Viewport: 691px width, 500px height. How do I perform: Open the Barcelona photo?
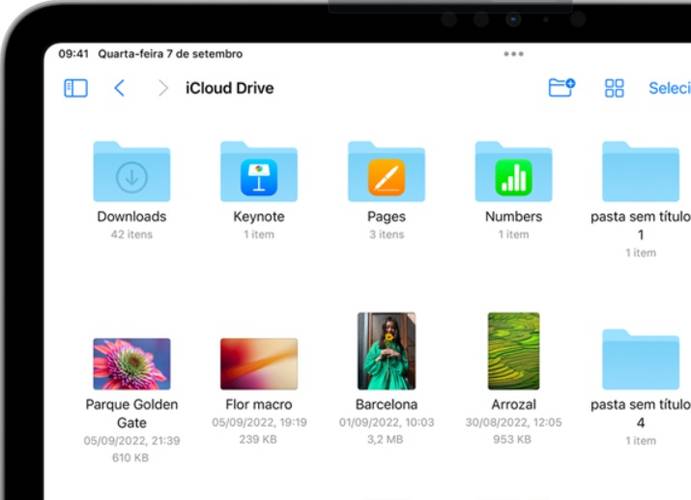(386, 351)
